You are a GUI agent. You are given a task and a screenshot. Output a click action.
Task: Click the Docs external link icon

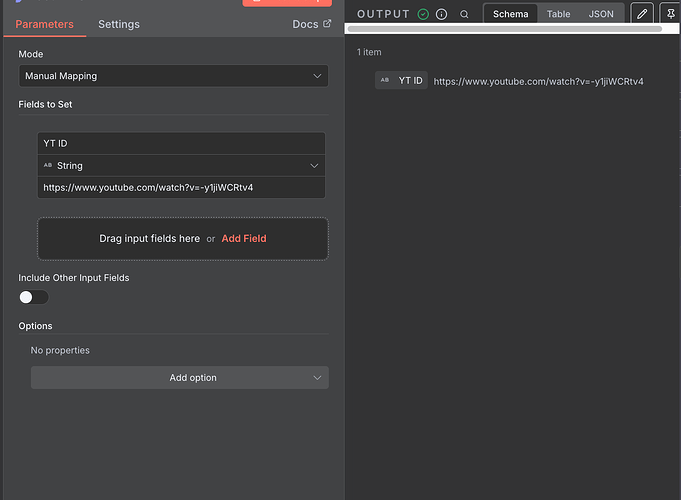[x=326, y=23]
